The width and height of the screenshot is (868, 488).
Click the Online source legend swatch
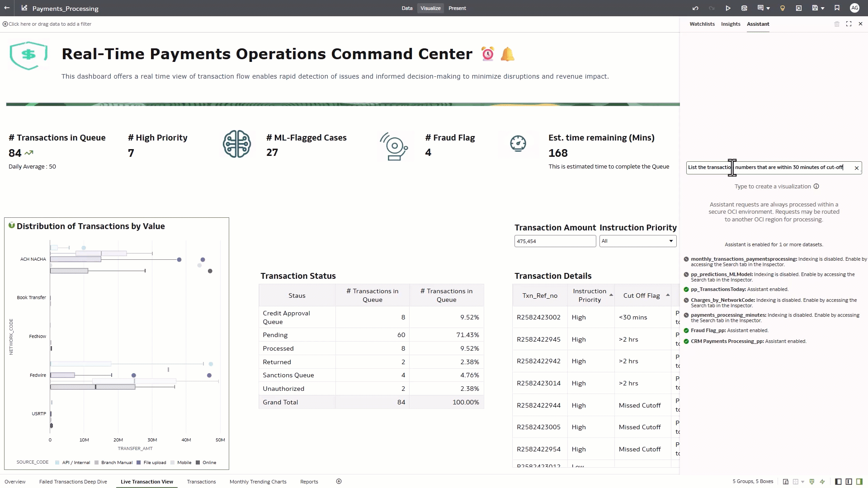click(x=198, y=462)
